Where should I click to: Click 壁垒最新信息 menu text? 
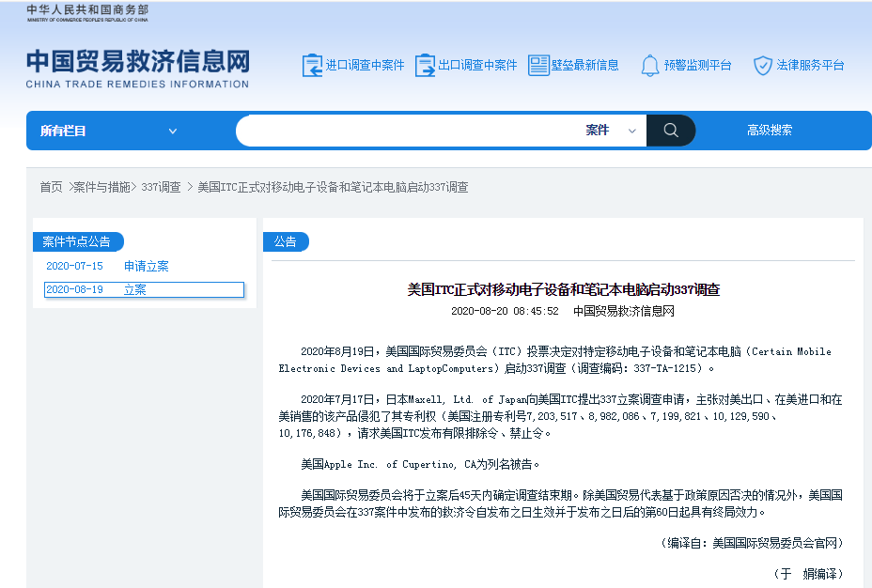[585, 65]
